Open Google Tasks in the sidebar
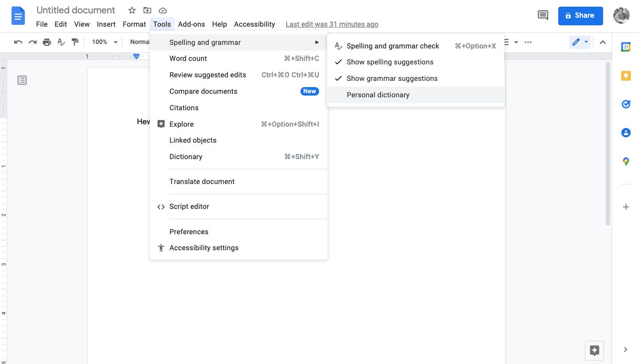 (626, 104)
